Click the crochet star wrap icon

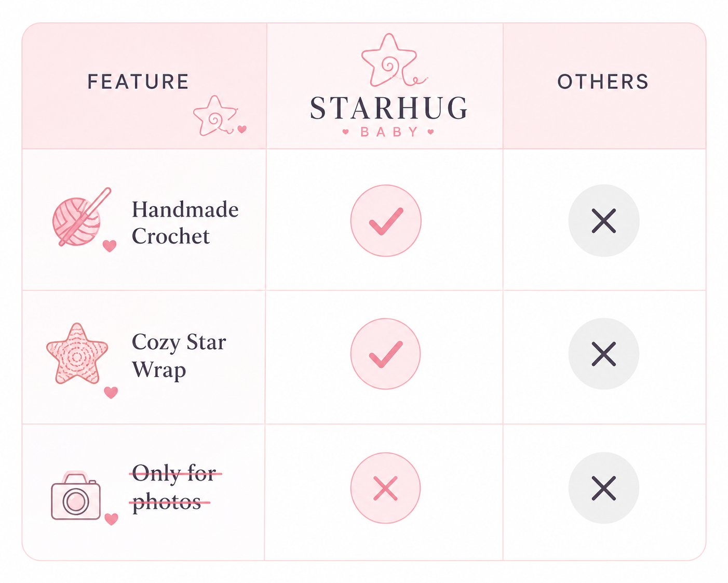coord(77,354)
